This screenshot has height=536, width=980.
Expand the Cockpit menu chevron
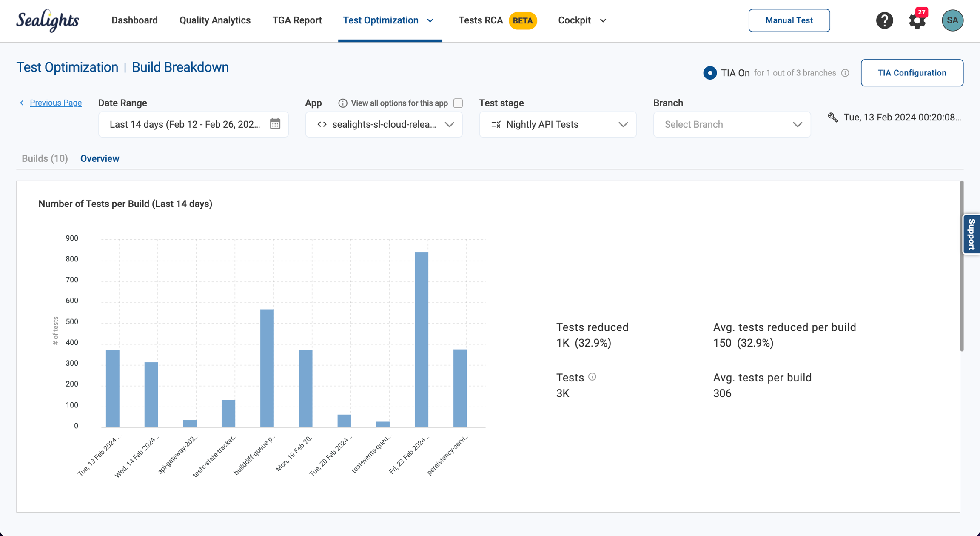click(x=603, y=20)
